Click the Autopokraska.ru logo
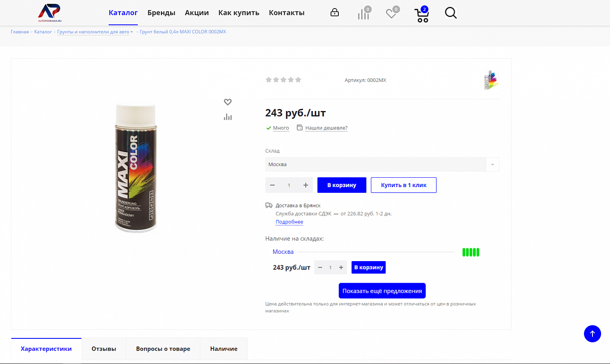This screenshot has height=364, width=610. coord(50,13)
